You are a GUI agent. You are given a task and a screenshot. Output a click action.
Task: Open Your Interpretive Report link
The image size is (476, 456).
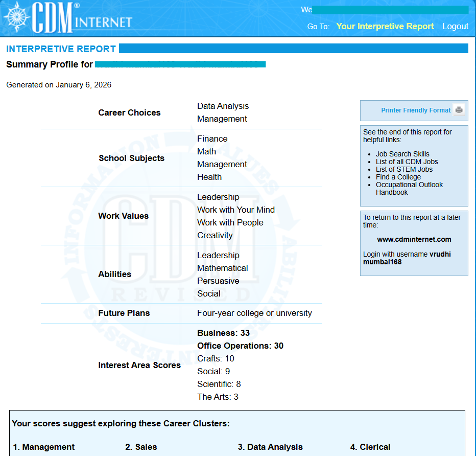(385, 27)
